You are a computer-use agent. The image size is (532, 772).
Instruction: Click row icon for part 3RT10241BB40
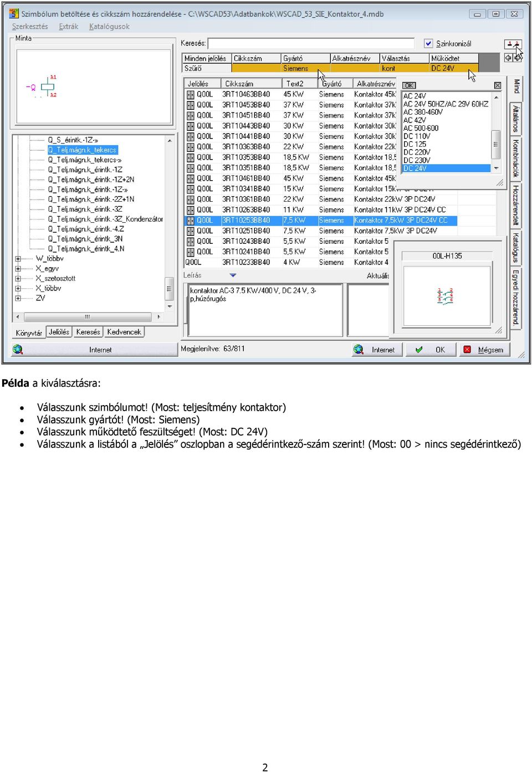190,253
